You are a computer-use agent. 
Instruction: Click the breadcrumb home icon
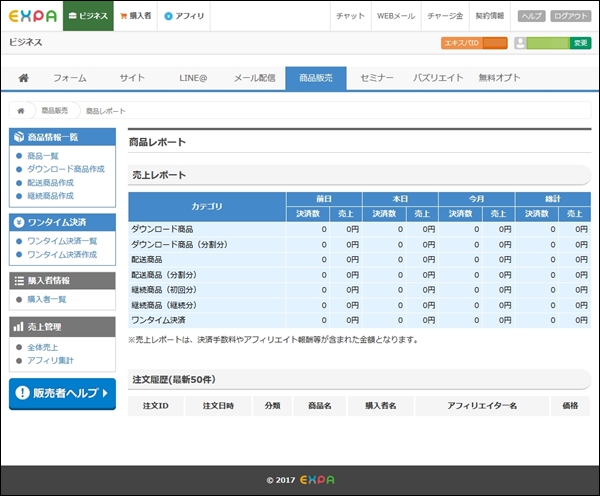tap(21, 111)
